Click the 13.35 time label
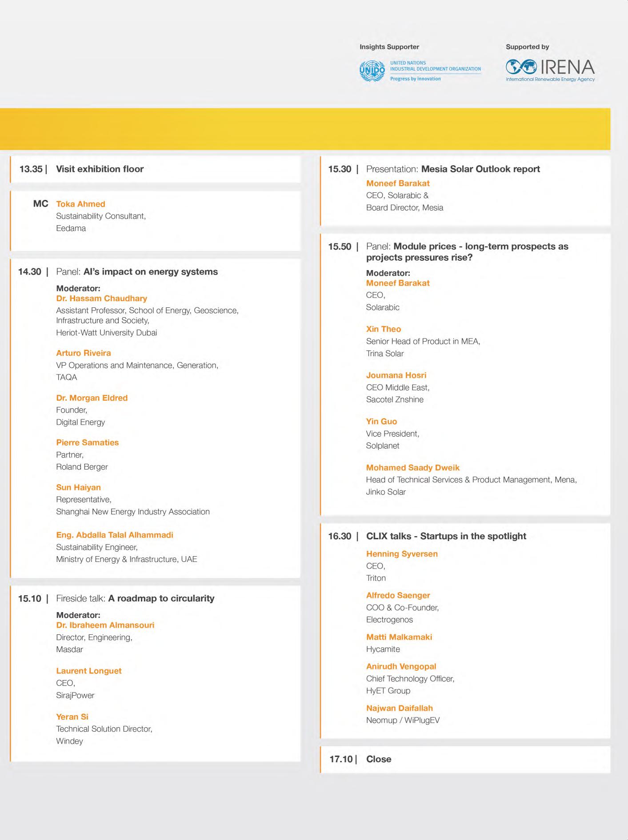Screen dimensions: 628x840 (31, 169)
